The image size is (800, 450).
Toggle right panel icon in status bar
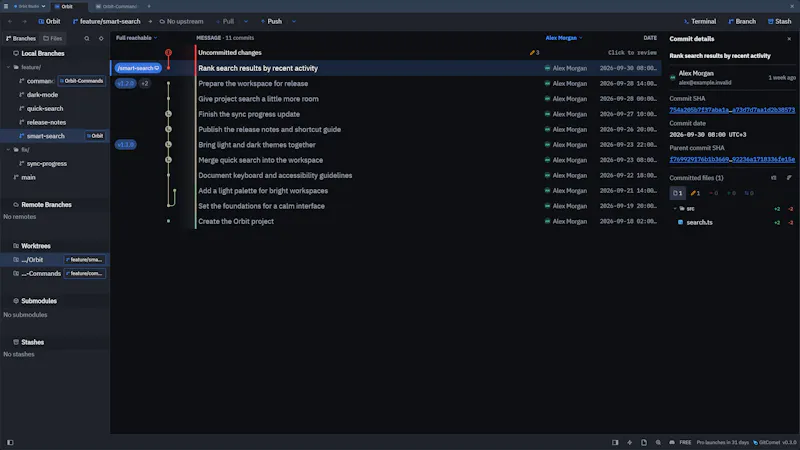615,442
